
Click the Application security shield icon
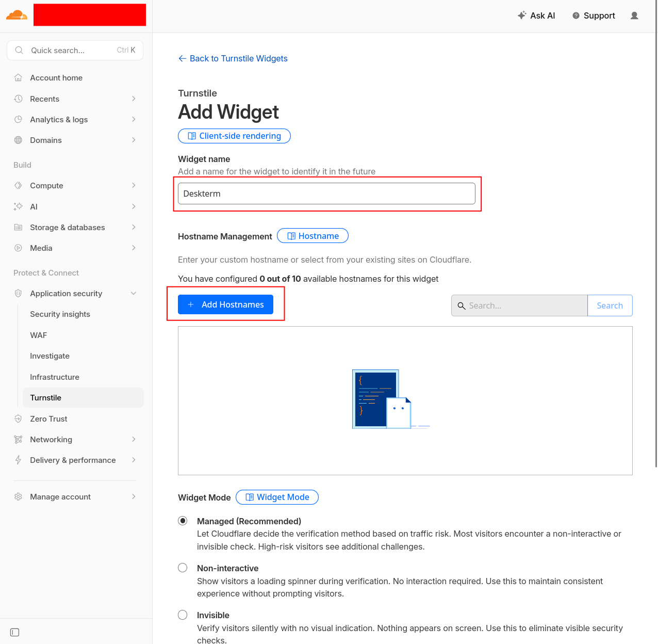18,293
